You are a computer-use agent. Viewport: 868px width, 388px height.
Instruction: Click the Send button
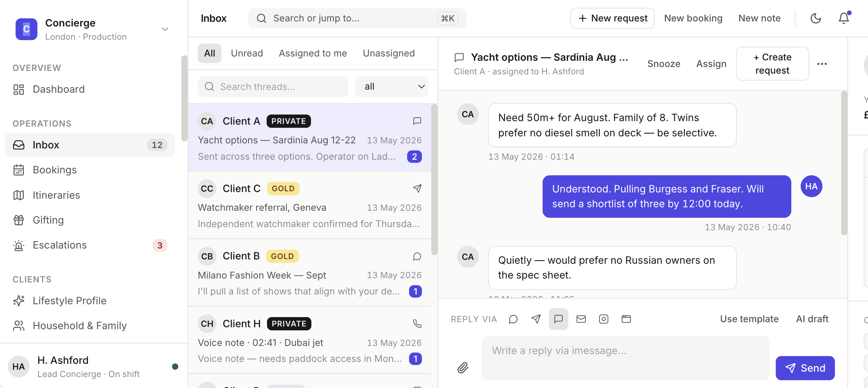(805, 368)
